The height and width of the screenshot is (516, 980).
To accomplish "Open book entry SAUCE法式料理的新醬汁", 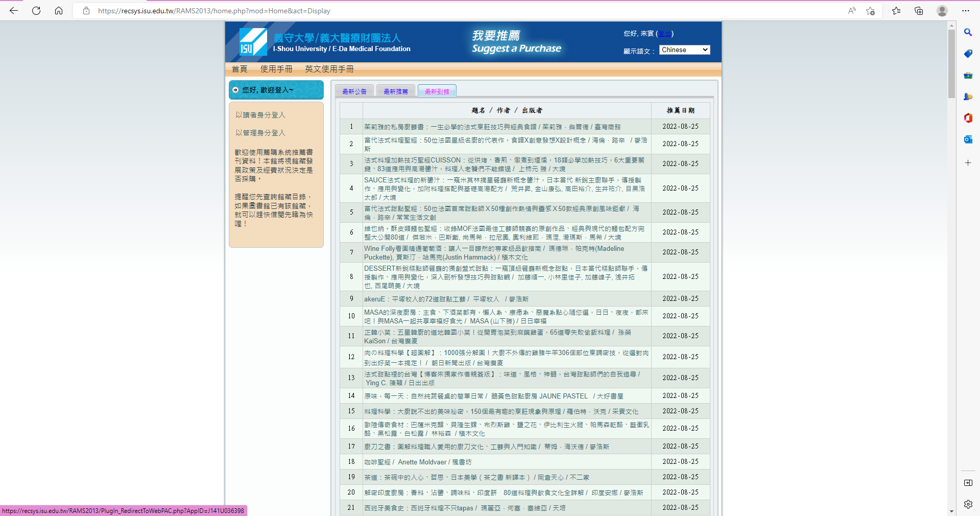I will tap(505, 189).
